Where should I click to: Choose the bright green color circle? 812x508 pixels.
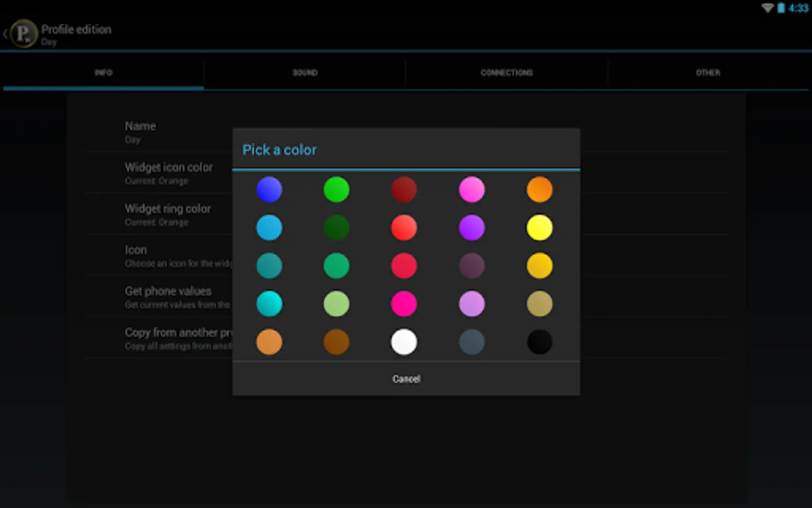[x=337, y=190]
